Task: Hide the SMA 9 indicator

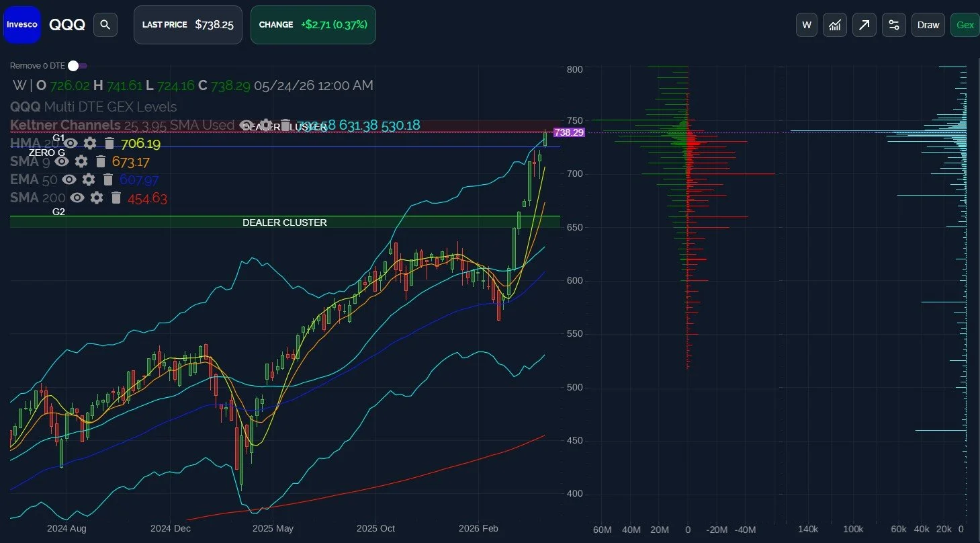Action: 61,161
